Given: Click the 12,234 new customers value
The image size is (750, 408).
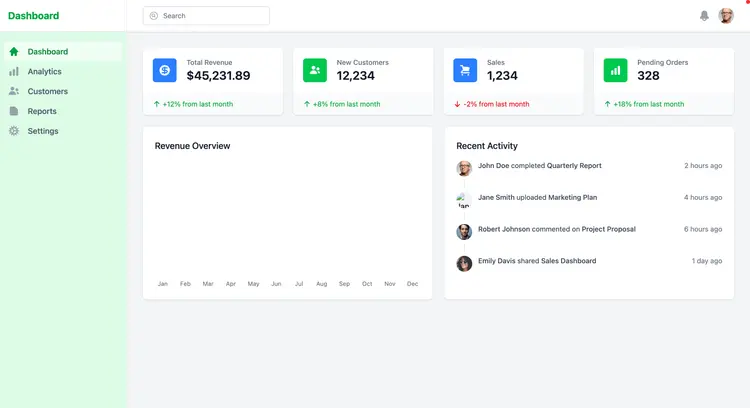Looking at the screenshot, I should point(355,76).
